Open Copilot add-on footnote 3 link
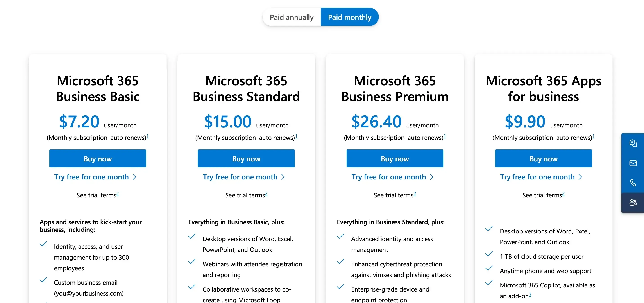Viewport: 644px width, 303px height. (530, 296)
